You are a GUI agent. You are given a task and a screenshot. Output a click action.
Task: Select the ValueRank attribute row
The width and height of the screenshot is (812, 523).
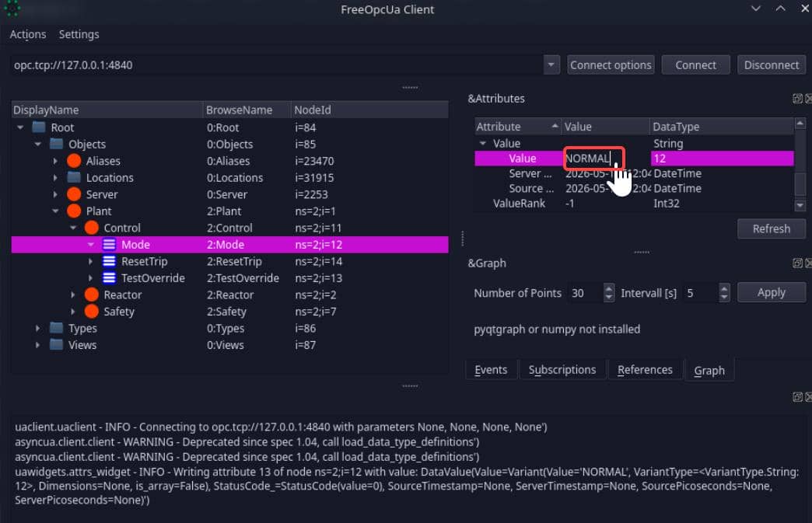click(x=634, y=204)
